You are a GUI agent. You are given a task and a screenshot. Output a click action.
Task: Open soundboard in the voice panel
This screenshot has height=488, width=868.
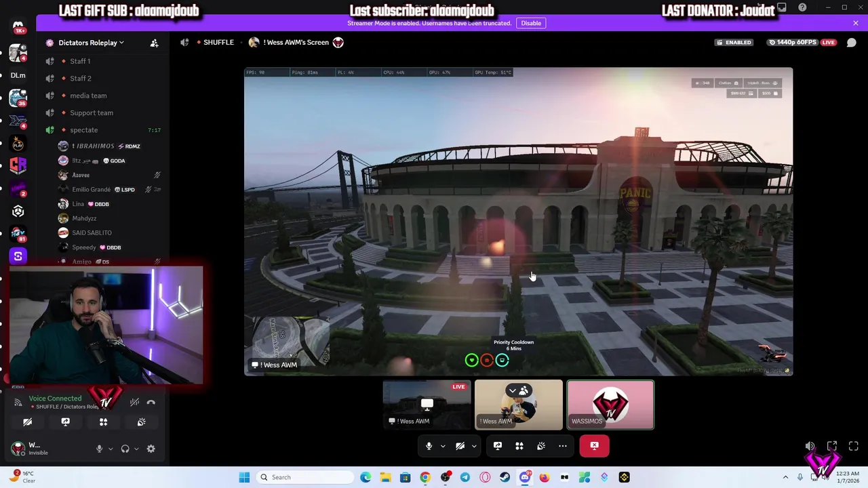pyautogui.click(x=141, y=422)
